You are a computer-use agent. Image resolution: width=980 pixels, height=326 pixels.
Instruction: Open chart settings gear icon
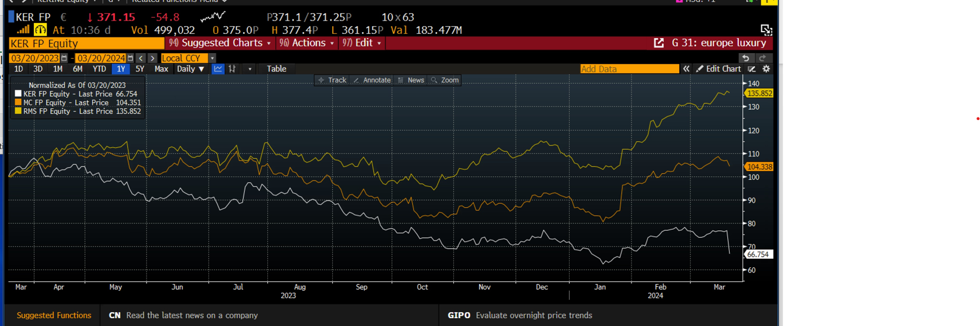click(x=766, y=69)
